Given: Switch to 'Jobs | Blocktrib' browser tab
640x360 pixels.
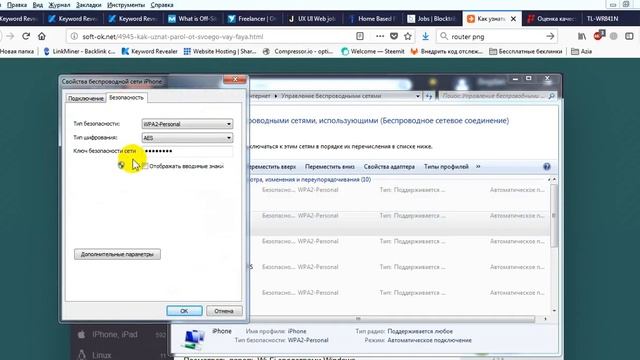Looking at the screenshot, I should pos(433,19).
